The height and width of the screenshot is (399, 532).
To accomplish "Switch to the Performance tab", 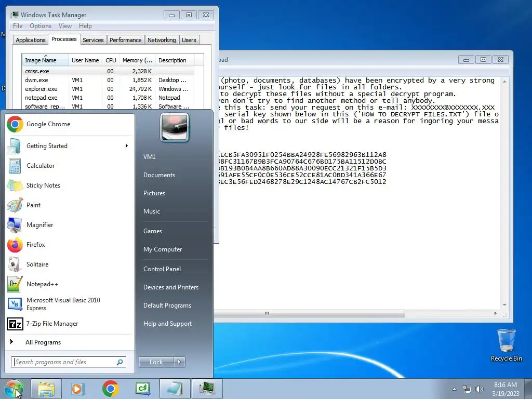I will tap(125, 40).
